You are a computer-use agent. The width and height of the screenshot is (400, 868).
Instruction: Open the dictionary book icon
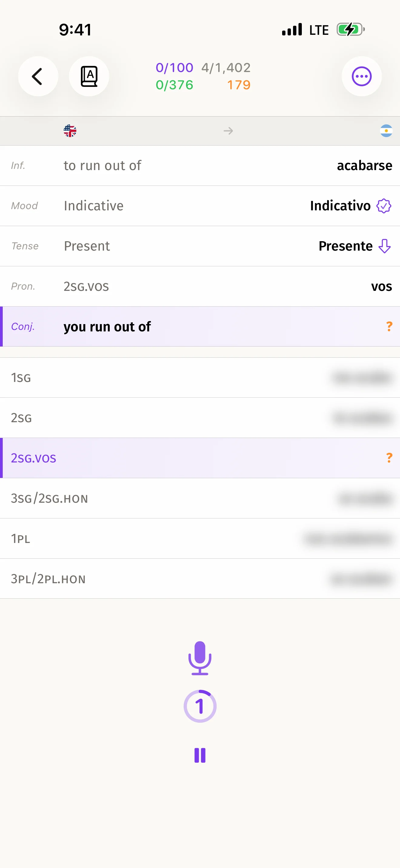(x=89, y=77)
